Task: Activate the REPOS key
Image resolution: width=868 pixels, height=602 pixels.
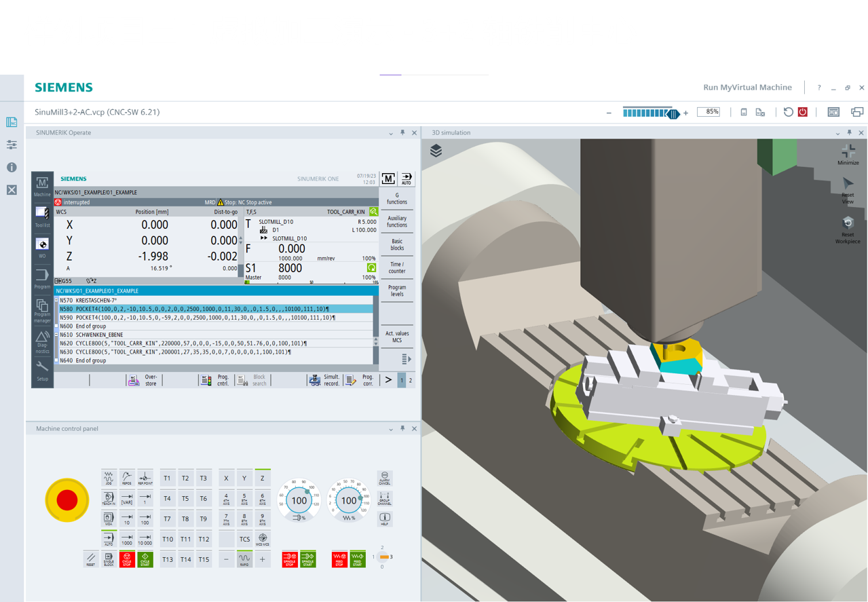Action: click(x=127, y=478)
